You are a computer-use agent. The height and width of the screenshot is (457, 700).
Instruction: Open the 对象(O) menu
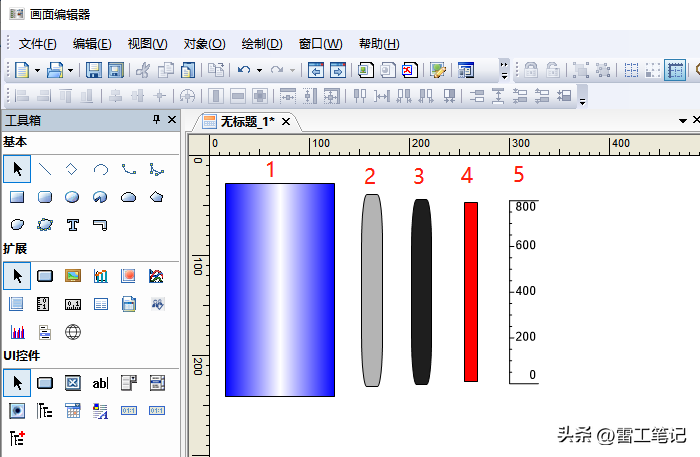point(204,44)
